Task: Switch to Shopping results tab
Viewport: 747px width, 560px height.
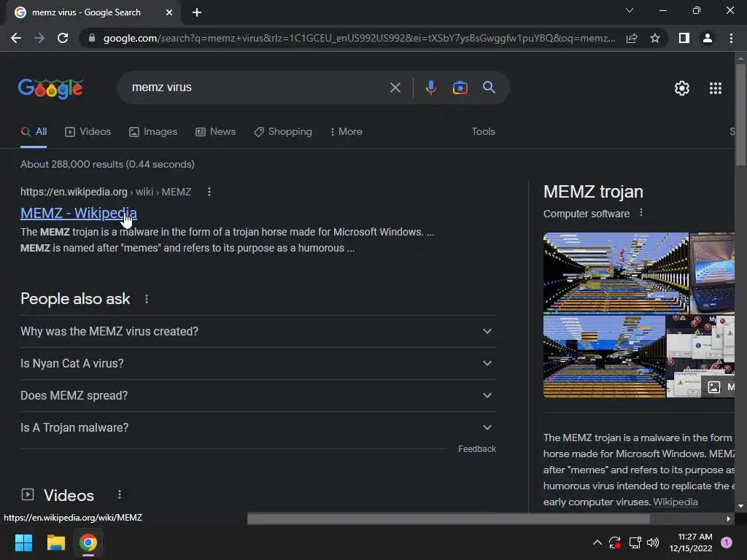Action: (283, 132)
